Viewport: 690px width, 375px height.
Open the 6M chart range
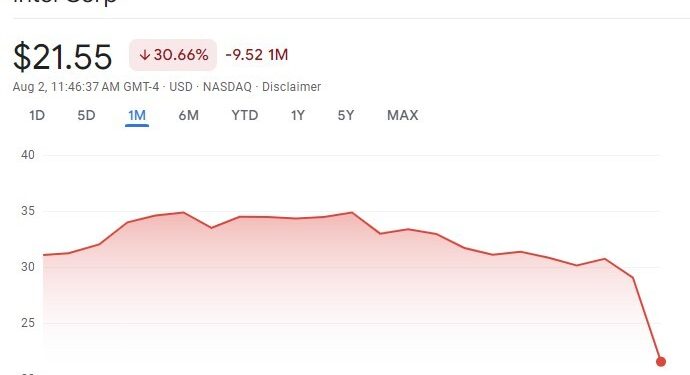pyautogui.click(x=189, y=115)
